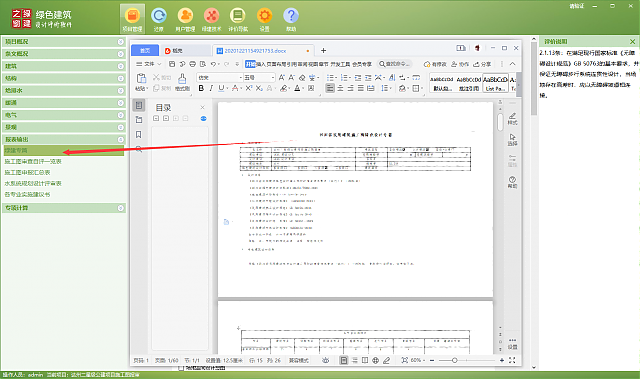The height and width of the screenshot is (379, 640).
Task: Open the bookmark icon in WPS sidebar
Action: 139,134
